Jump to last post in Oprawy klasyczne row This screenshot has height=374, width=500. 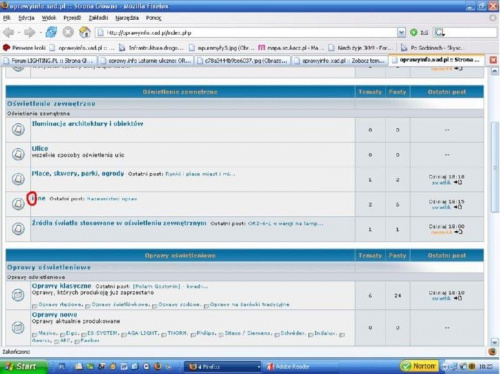click(458, 298)
